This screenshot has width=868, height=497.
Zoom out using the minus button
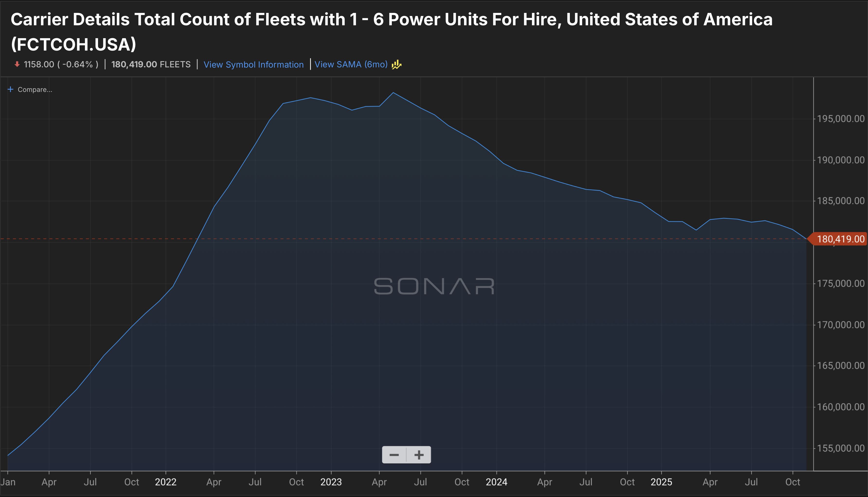tap(394, 455)
